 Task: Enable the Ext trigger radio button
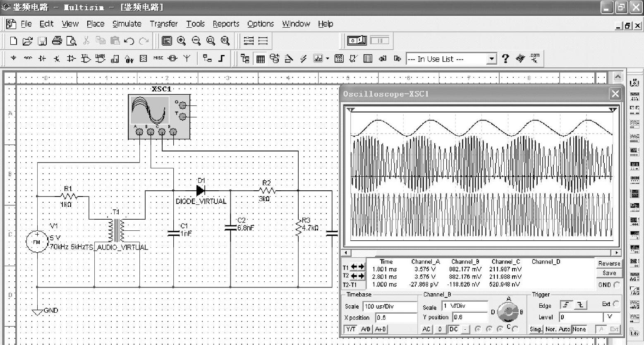616,304
